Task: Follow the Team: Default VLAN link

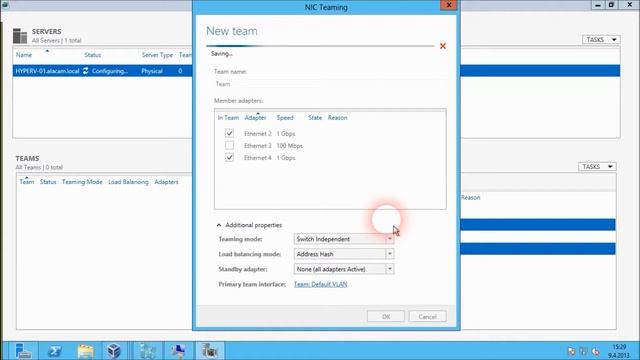Action: [320, 284]
